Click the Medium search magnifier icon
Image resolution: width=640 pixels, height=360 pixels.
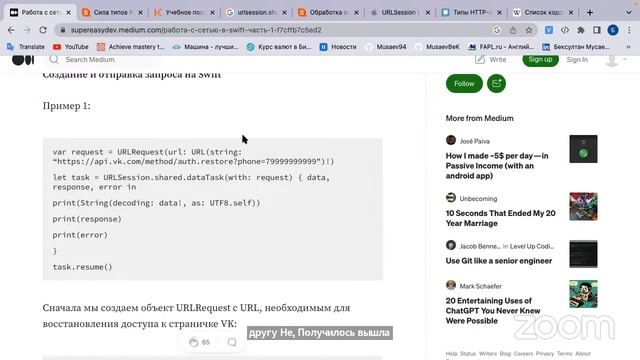point(54,60)
